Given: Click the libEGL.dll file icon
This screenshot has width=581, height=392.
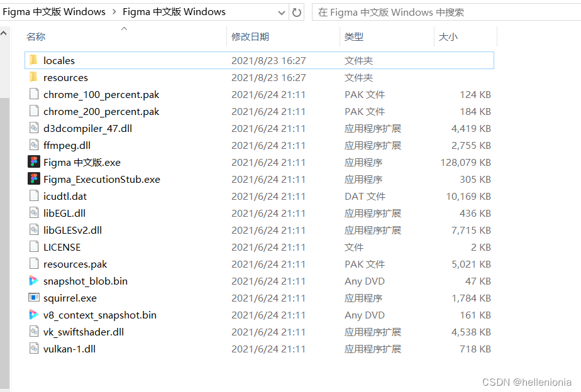Looking at the screenshot, I should point(34,213).
